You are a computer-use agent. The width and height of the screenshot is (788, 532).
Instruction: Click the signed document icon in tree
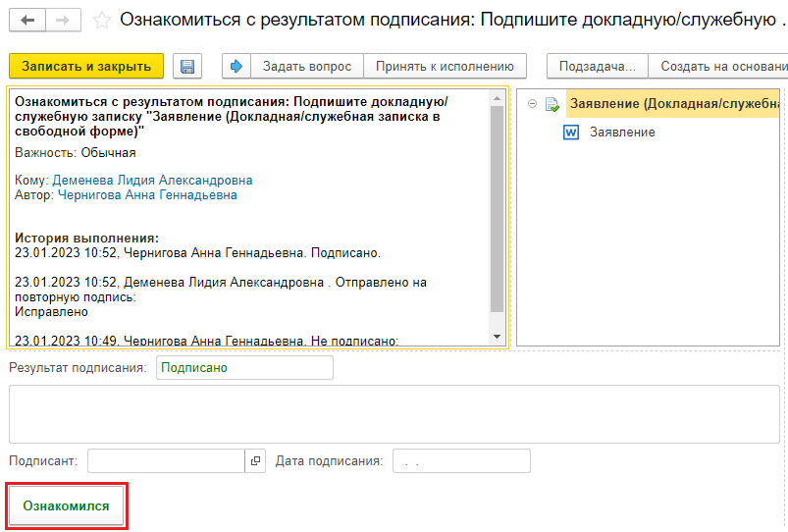pos(552,104)
